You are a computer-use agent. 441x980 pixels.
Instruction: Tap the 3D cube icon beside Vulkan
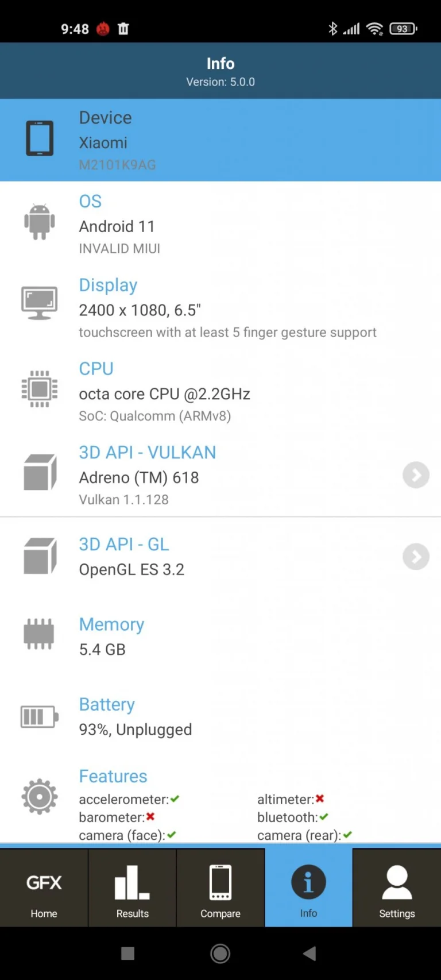[40, 472]
